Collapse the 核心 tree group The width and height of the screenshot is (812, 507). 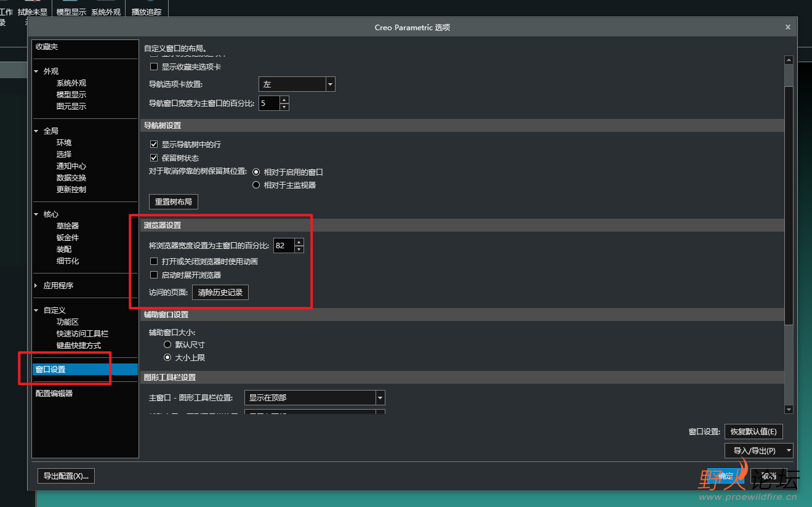36,214
